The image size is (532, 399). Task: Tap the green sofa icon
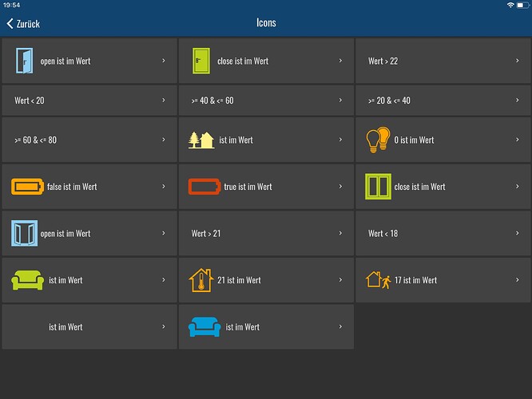pos(27,280)
